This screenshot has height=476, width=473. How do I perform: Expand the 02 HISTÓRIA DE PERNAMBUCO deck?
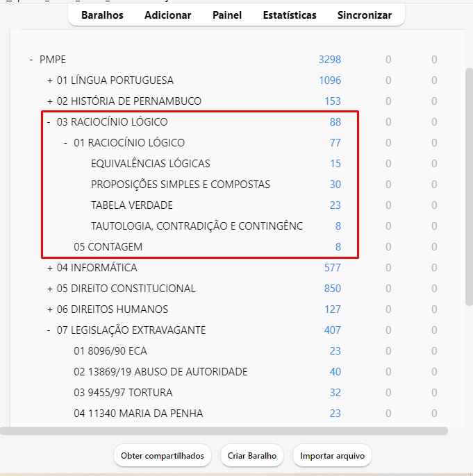(x=50, y=101)
